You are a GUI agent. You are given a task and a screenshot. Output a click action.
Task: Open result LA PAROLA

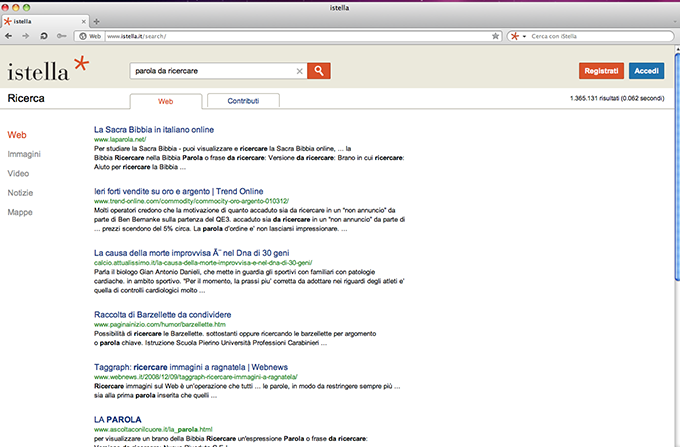coord(118,419)
